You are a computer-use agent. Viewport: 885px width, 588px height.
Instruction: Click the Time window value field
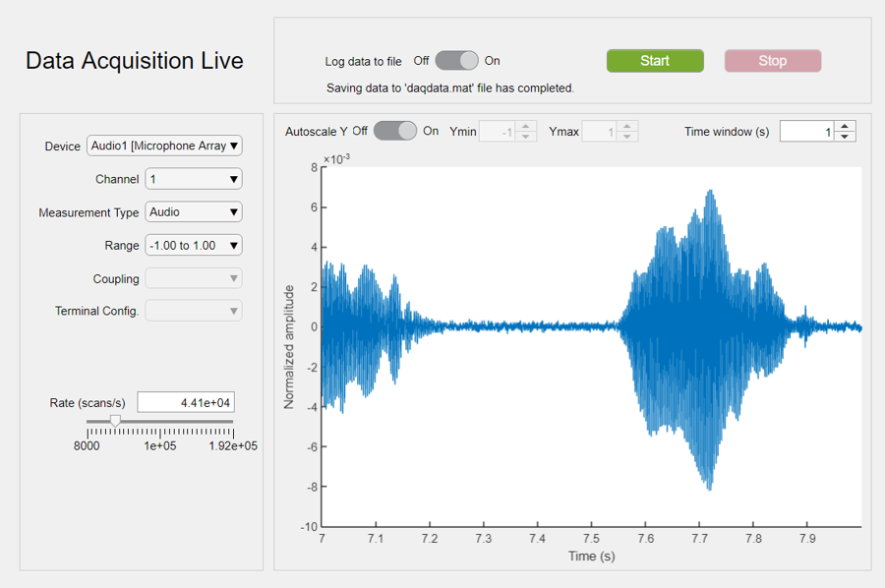pyautogui.click(x=806, y=132)
